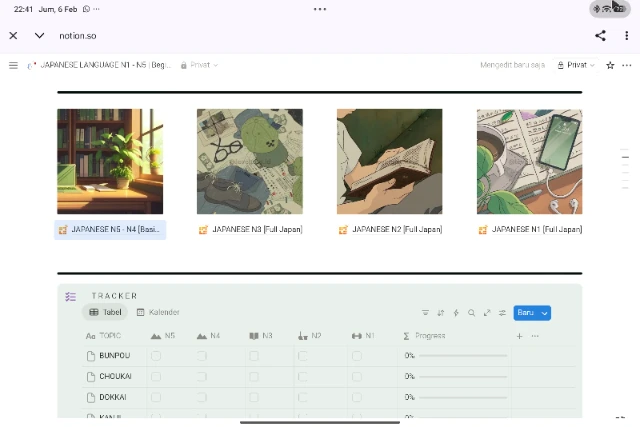The image size is (640, 427).
Task: Click the filter icon in Tracker toolbar
Action: (425, 313)
